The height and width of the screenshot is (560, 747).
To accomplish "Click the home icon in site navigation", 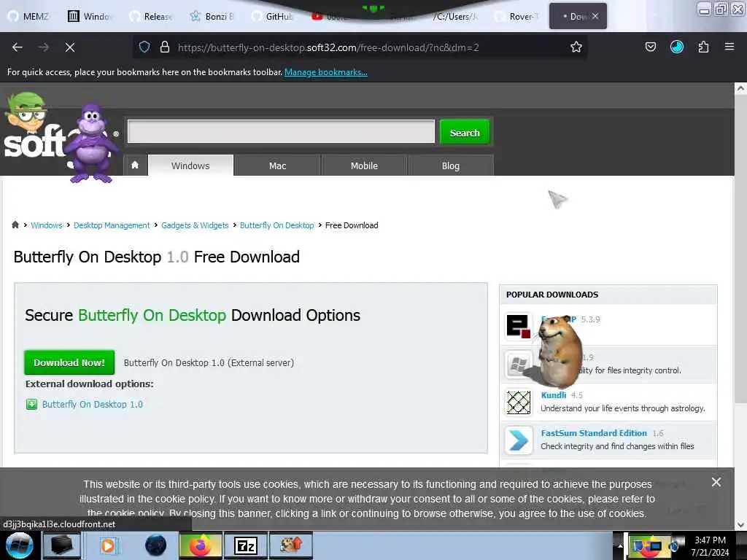I will click(x=135, y=166).
